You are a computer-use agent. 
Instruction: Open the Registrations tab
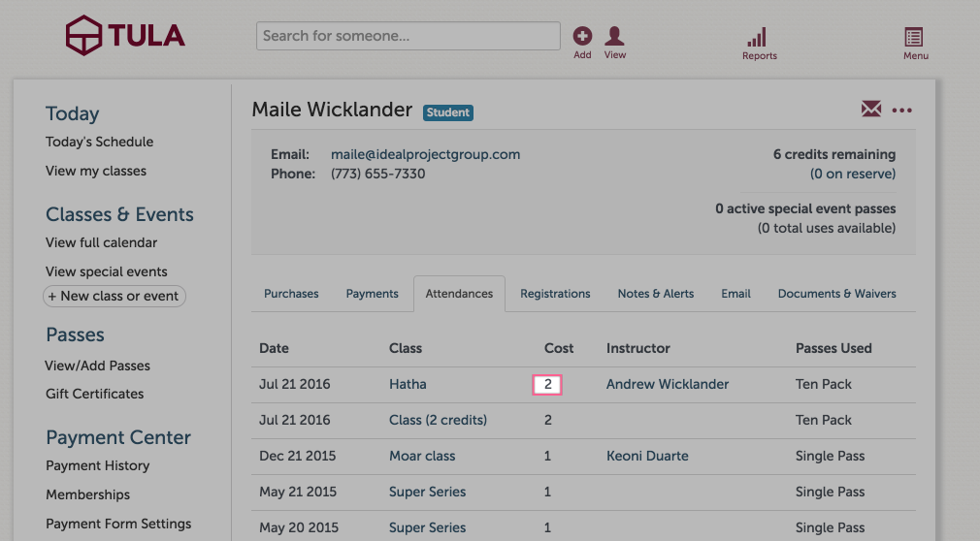coord(555,294)
